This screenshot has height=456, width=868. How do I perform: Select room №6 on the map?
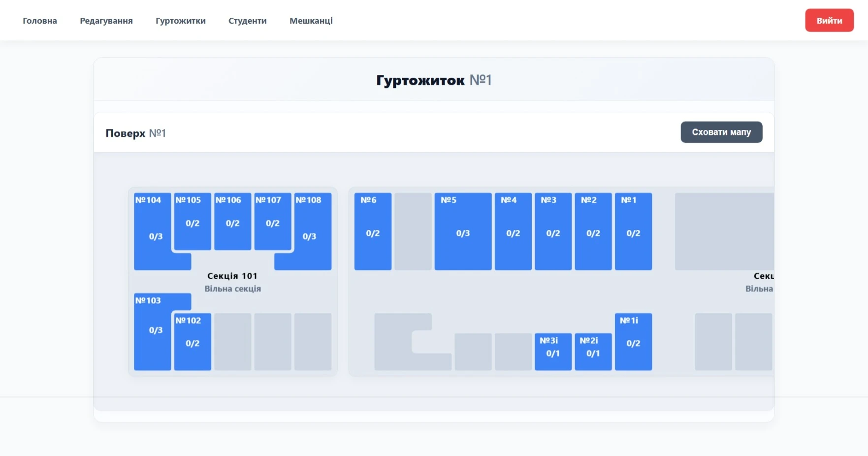pos(373,231)
